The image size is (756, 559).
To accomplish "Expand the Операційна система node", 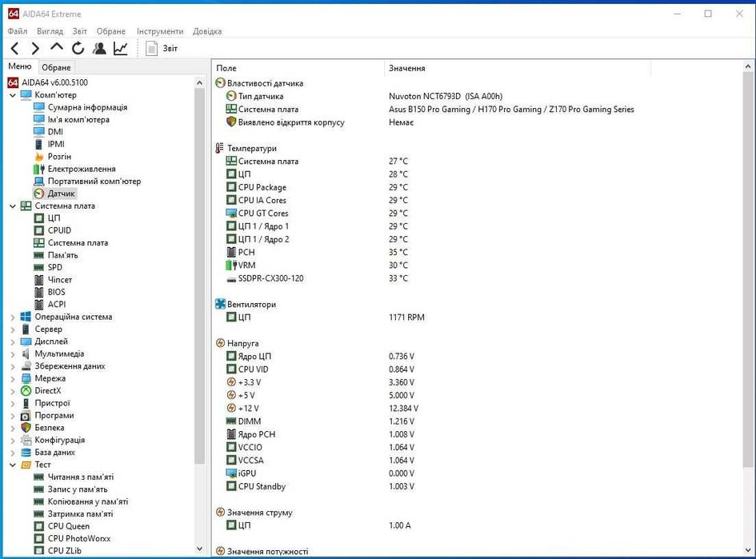I will click(13, 317).
